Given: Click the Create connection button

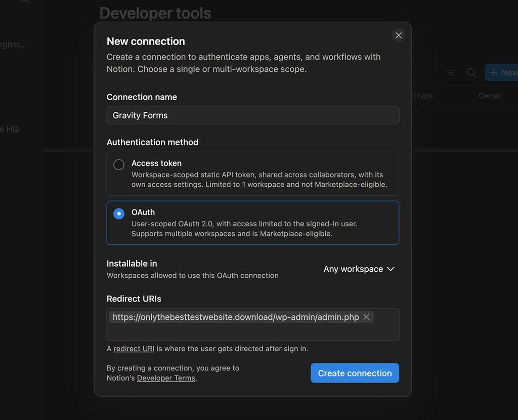Looking at the screenshot, I should coord(355,373).
